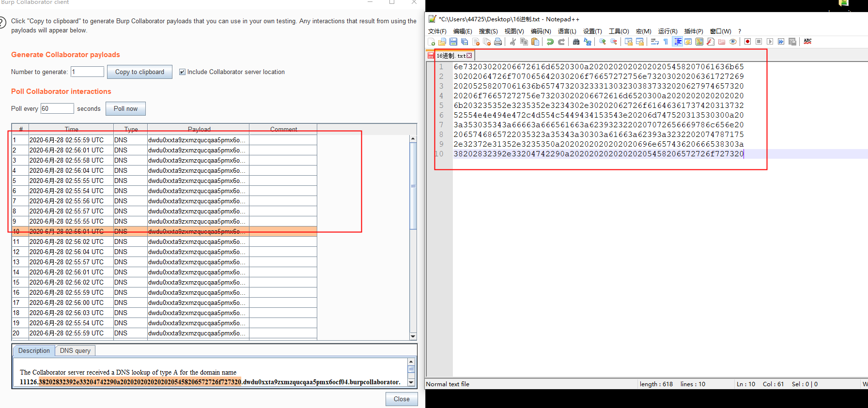Viewport: 868px width, 408px height.
Task: Zoom out using the magnifier minus icon
Action: pos(614,42)
